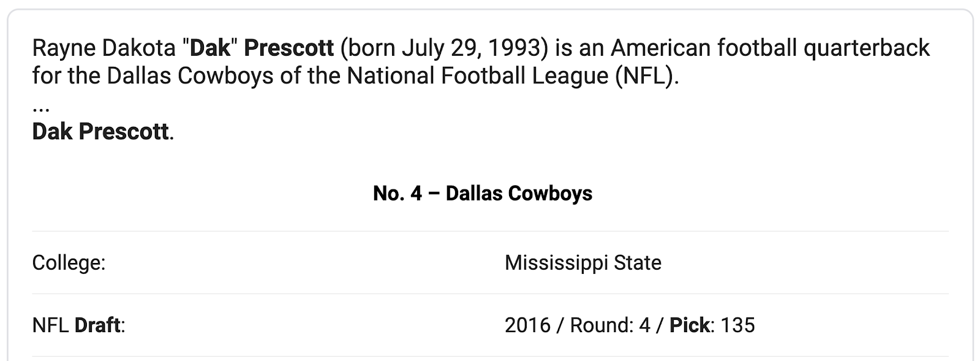Click the bold "Prescott" in the first sentence

289,48
